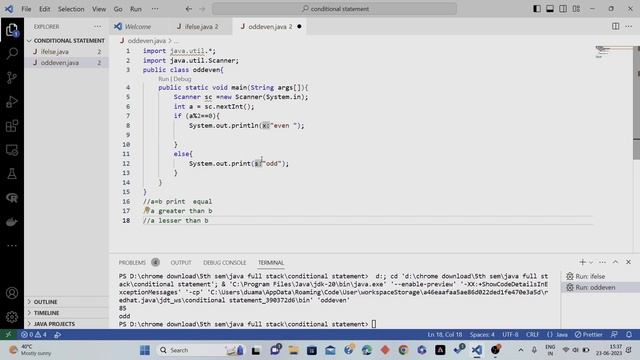Screen dimensions: 640x360
Task: Toggle the primary side bar
Action: 537,9
